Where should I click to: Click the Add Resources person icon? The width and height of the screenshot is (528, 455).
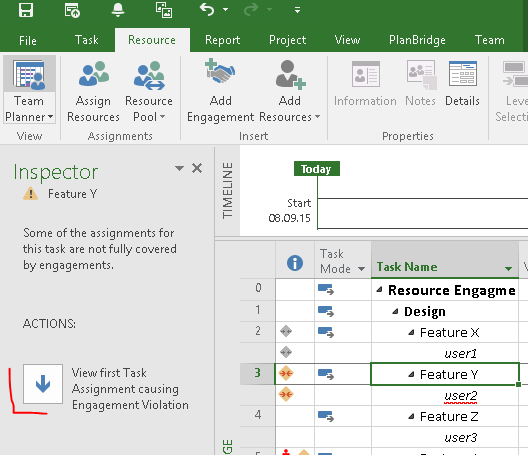point(290,75)
